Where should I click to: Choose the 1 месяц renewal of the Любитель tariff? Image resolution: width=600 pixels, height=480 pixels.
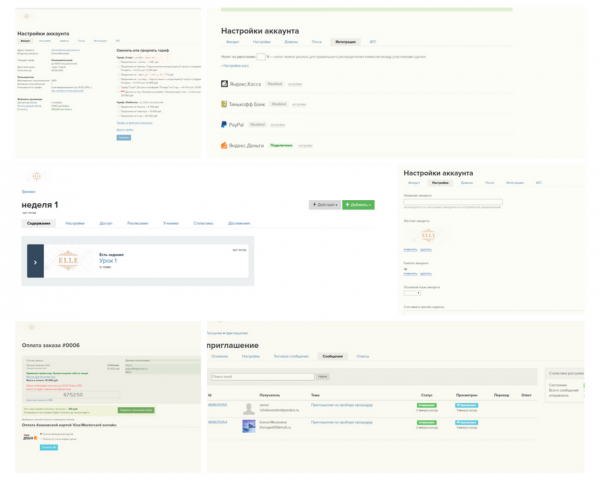click(x=119, y=107)
